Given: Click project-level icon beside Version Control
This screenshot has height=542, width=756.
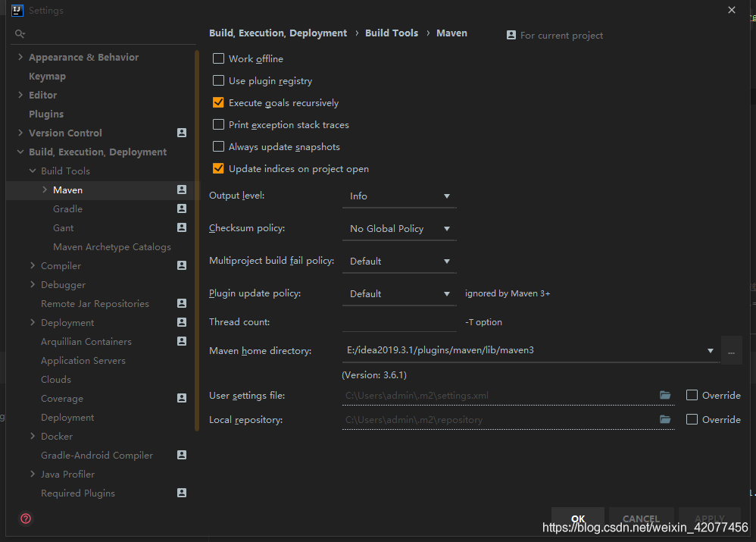Looking at the screenshot, I should click(182, 133).
